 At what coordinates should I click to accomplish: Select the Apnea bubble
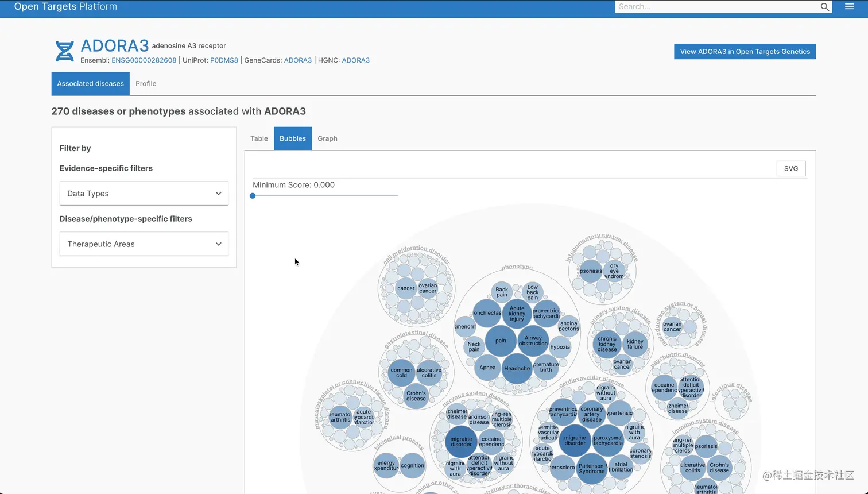coord(487,368)
